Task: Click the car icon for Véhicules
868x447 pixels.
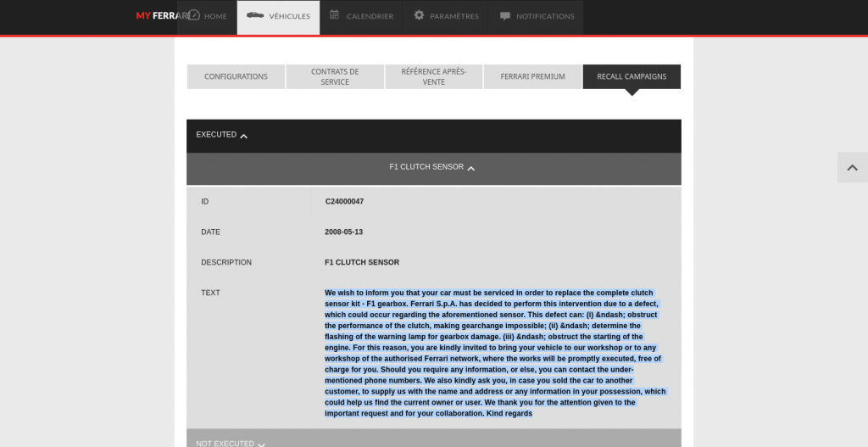Action: [255, 15]
